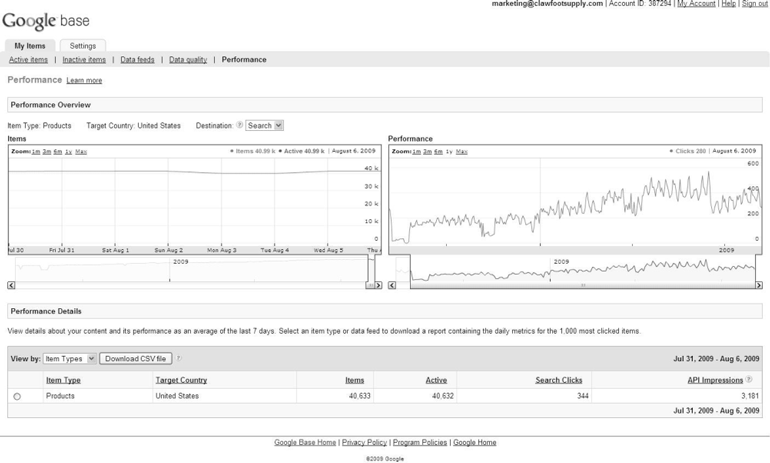The height and width of the screenshot is (463, 770).
Task: Open Google Base Home footer link
Action: [305, 442]
